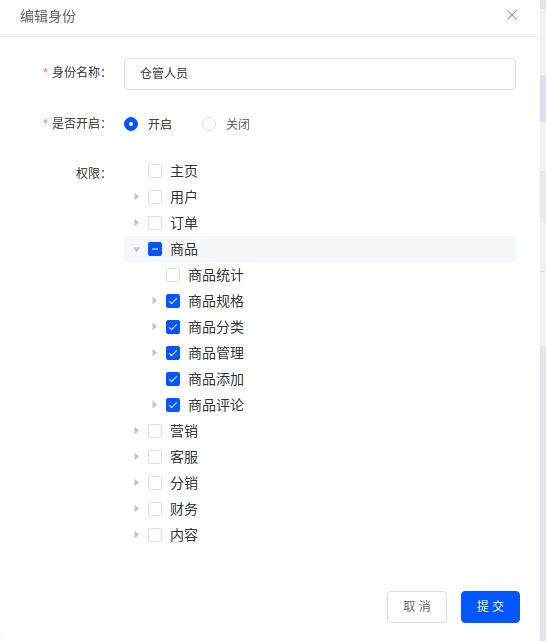Expand the 商品评论 node arrow
The height and width of the screenshot is (641, 546).
pyautogui.click(x=154, y=405)
